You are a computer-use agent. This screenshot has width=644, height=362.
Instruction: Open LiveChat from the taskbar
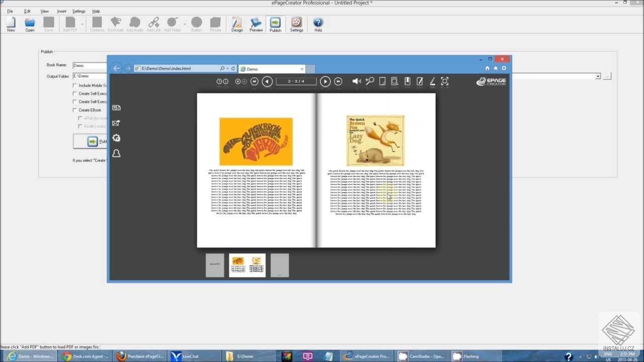pos(194,356)
